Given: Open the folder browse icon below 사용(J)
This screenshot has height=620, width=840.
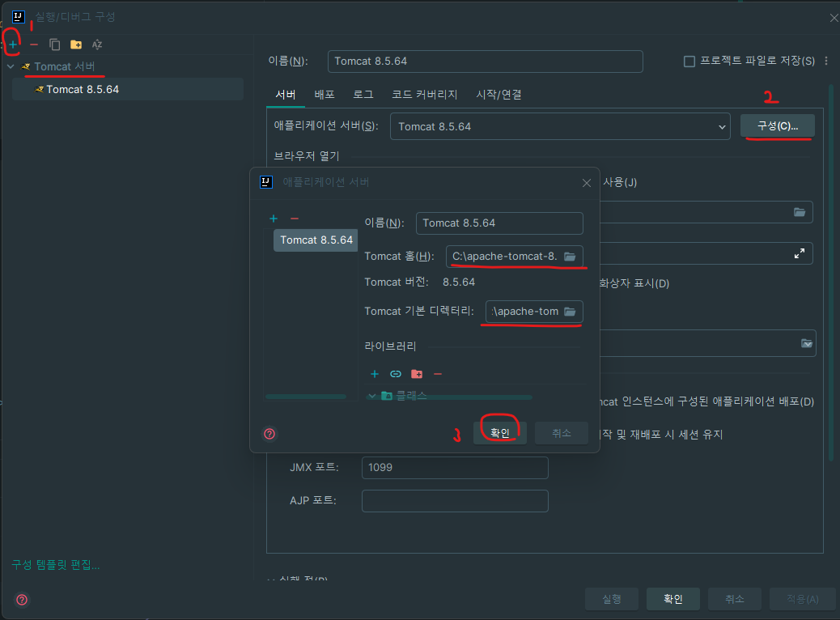Looking at the screenshot, I should click(x=800, y=212).
